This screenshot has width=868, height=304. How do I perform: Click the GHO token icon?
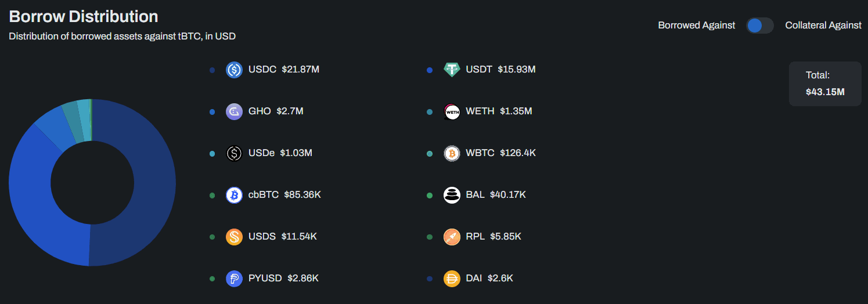[234, 111]
